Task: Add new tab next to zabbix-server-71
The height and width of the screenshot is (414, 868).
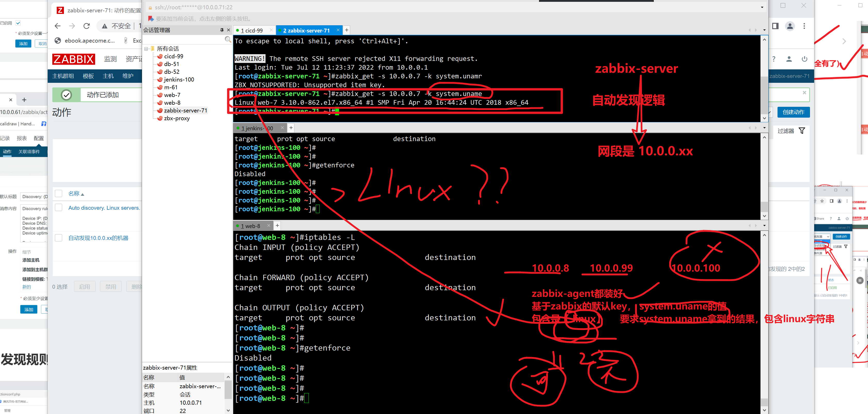Action: point(346,30)
